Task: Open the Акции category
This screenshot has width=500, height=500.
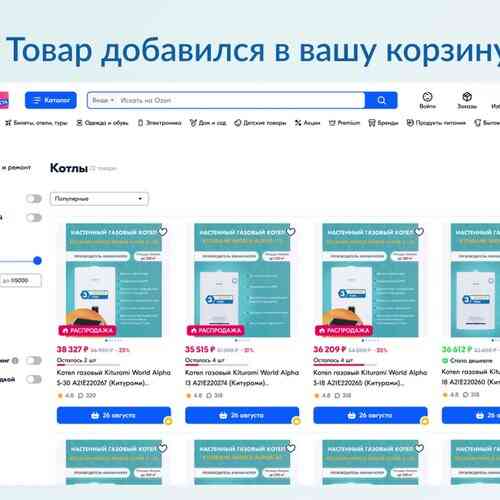Action: point(307,123)
